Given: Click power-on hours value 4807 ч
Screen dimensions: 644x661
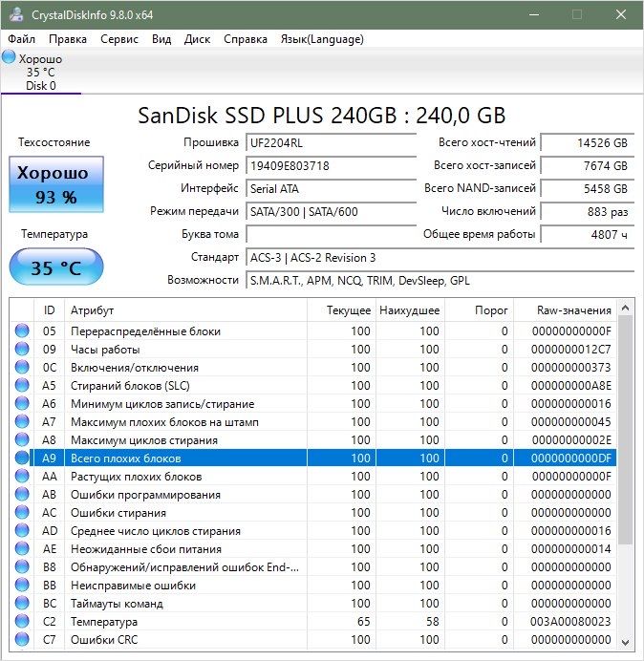Looking at the screenshot, I should click(x=587, y=234).
